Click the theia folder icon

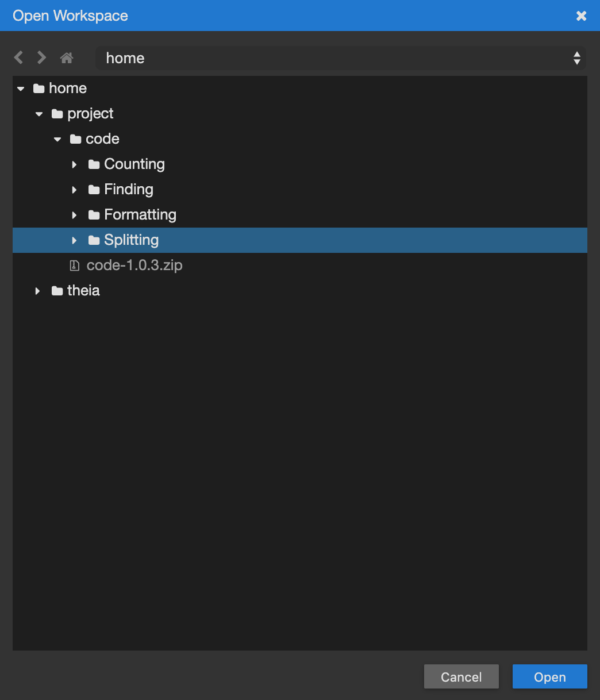pos(57,291)
